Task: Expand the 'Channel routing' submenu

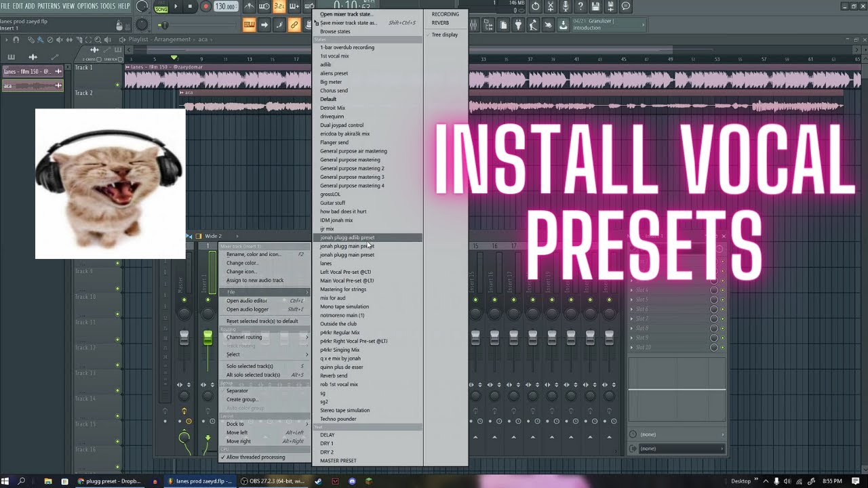Action: tap(264, 337)
